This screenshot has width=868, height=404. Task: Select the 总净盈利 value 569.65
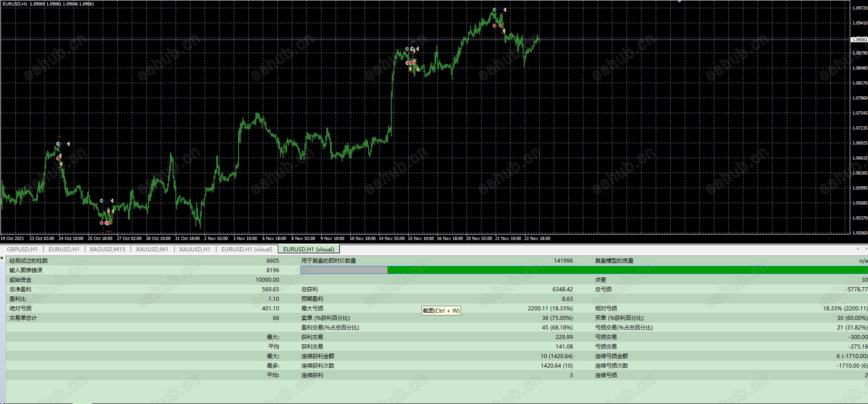pyautogui.click(x=271, y=289)
